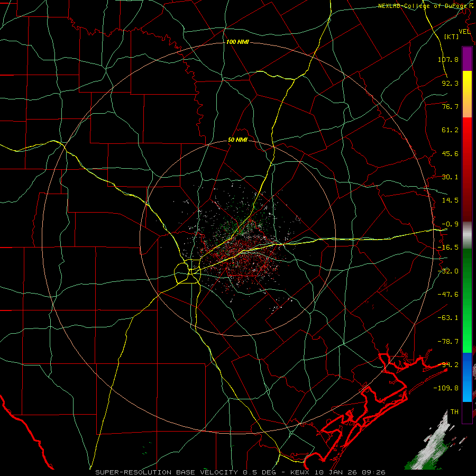The height and width of the screenshot is (476, 476).
Task: Click the "100 NMI" range ring label
Action: pyautogui.click(x=237, y=42)
